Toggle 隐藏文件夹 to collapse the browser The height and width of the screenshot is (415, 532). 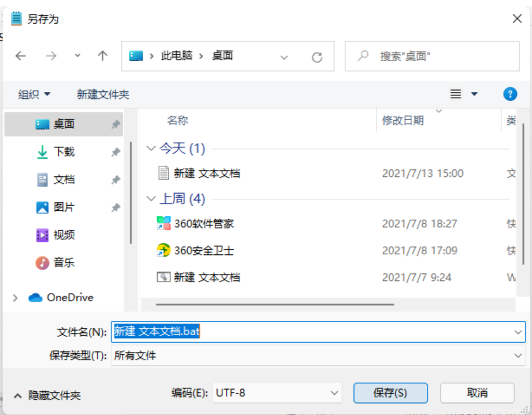click(47, 395)
